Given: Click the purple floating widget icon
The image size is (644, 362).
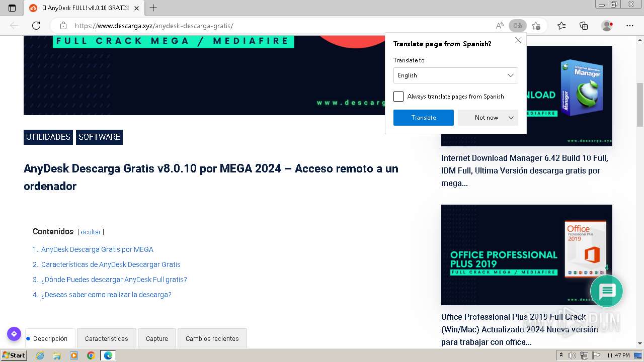Looking at the screenshot, I should tap(14, 334).
